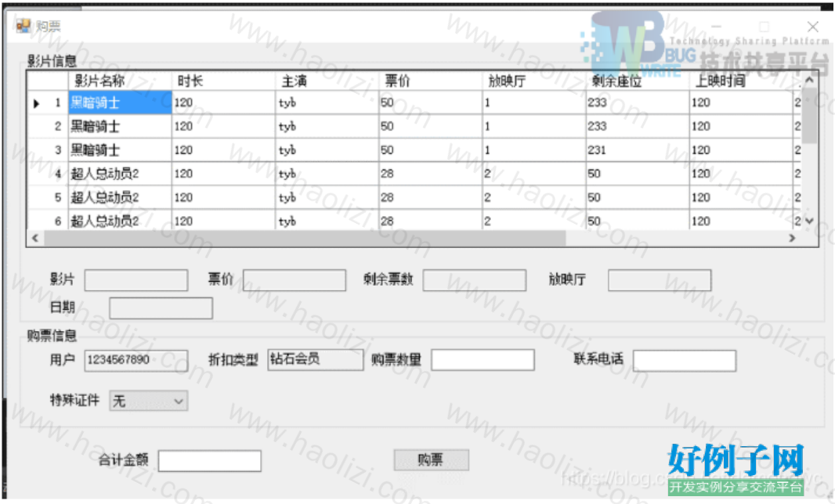Screen dimensions: 835x504
Task: Click the horizontal scrollbar thumb of the table
Action: 305,238
